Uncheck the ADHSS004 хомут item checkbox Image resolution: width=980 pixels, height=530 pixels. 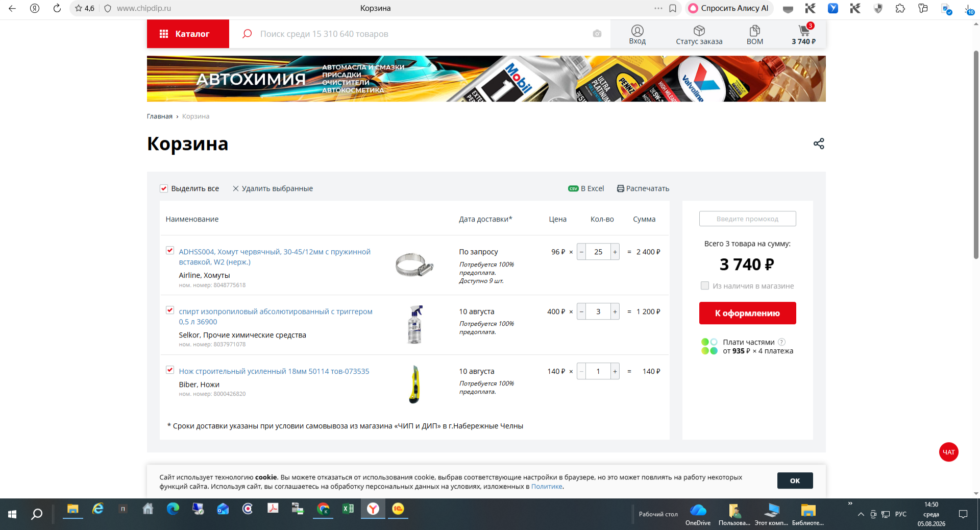pyautogui.click(x=170, y=250)
